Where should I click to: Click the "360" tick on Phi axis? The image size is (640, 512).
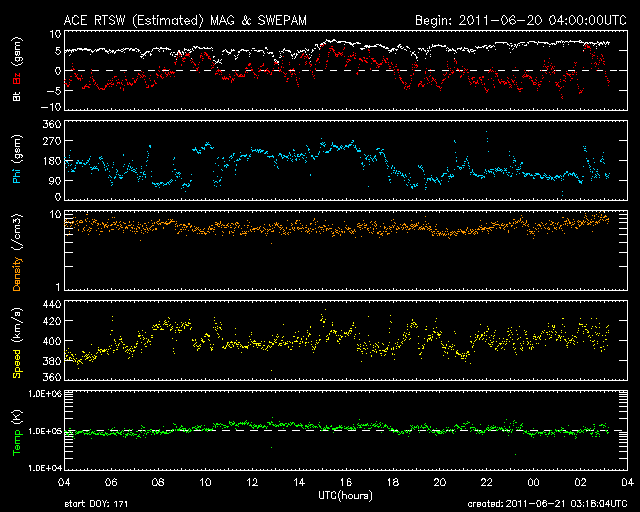click(x=52, y=124)
